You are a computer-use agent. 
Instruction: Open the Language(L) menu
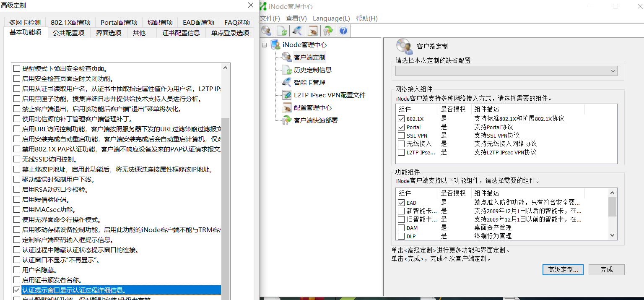pyautogui.click(x=331, y=18)
